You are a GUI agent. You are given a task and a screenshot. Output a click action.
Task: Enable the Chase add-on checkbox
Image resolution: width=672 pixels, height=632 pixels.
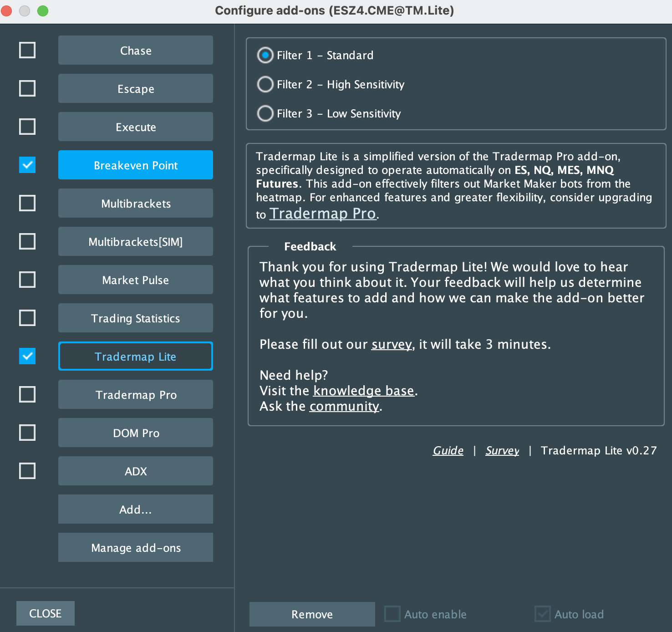pyautogui.click(x=27, y=50)
